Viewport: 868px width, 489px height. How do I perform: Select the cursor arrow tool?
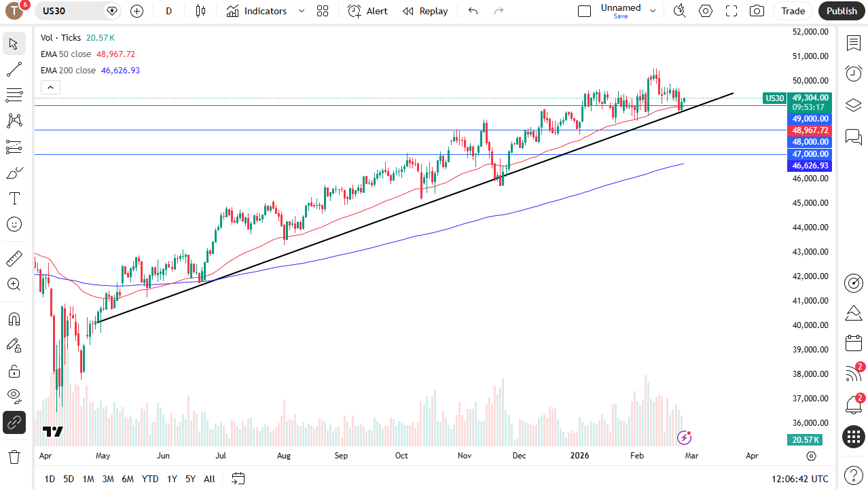click(x=14, y=44)
